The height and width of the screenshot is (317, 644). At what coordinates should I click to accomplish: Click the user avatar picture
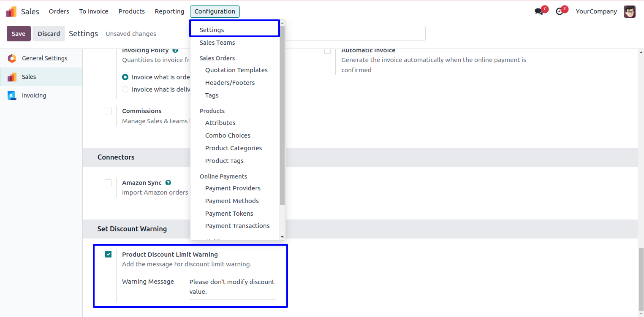629,11
